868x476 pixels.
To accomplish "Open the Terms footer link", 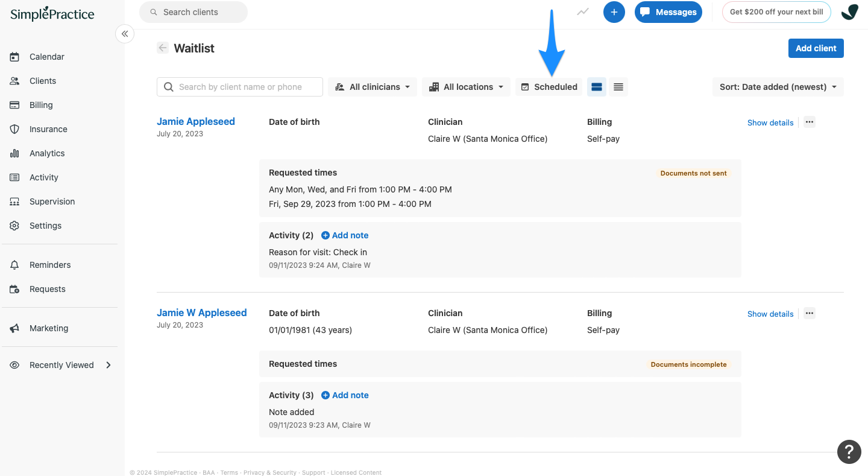I will 229,472.
